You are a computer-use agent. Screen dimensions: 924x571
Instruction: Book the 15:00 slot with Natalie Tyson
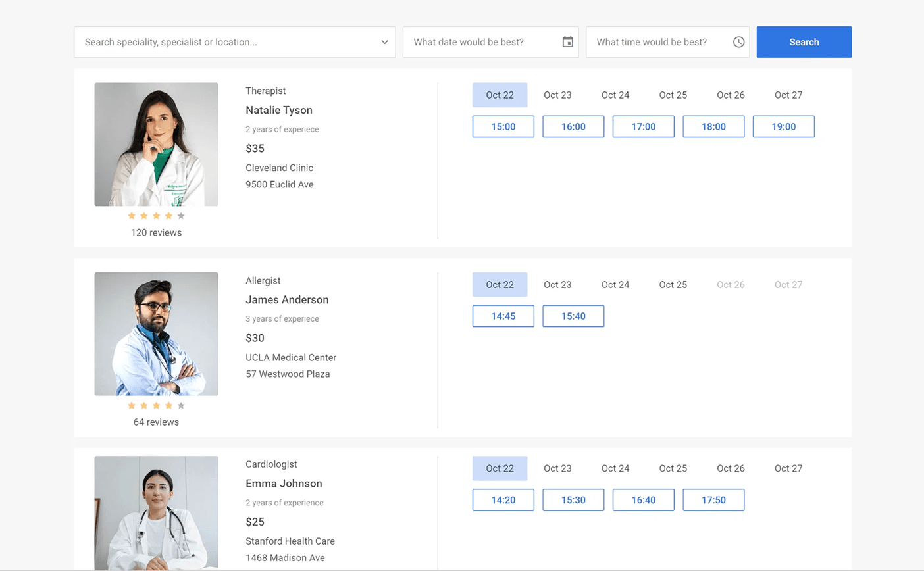coord(503,126)
